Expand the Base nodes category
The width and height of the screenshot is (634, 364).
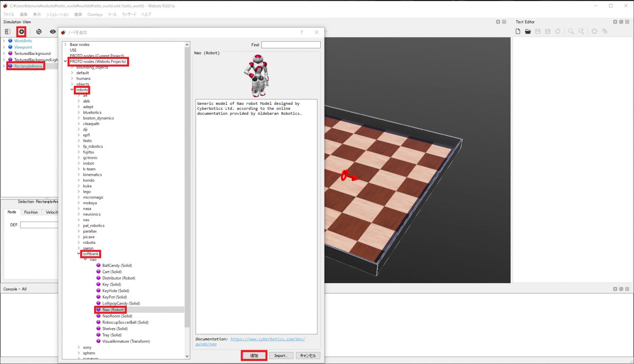(x=66, y=44)
